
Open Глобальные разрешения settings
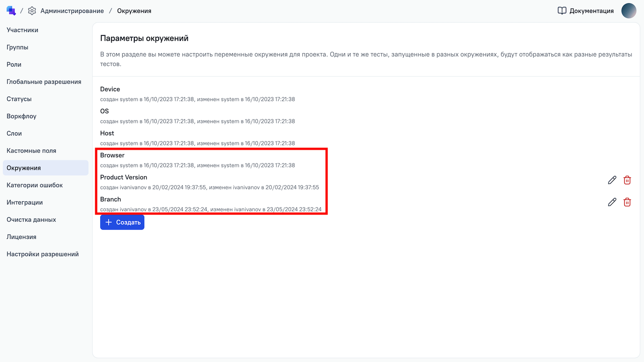(x=44, y=82)
